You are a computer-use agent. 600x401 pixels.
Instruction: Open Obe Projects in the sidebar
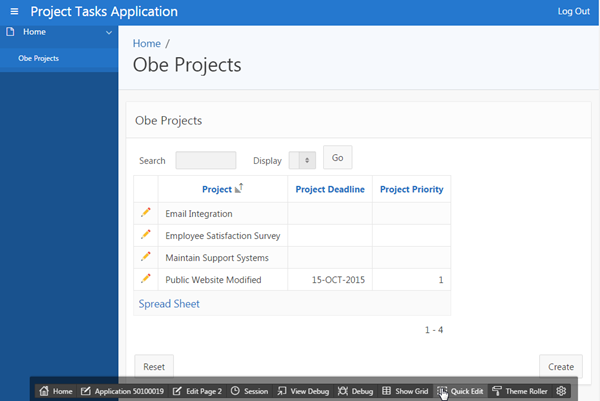coord(39,58)
